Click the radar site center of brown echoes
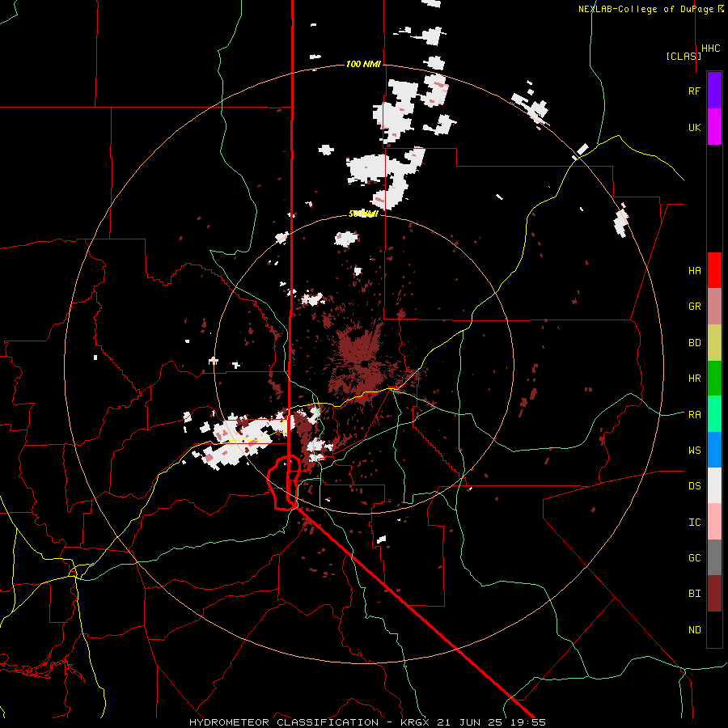Screen dimensions: 728x728 [x=365, y=364]
